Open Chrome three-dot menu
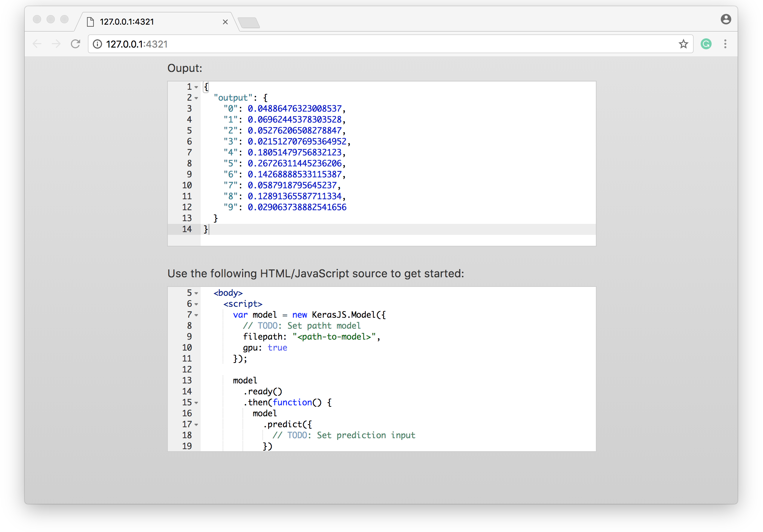 pyautogui.click(x=725, y=44)
